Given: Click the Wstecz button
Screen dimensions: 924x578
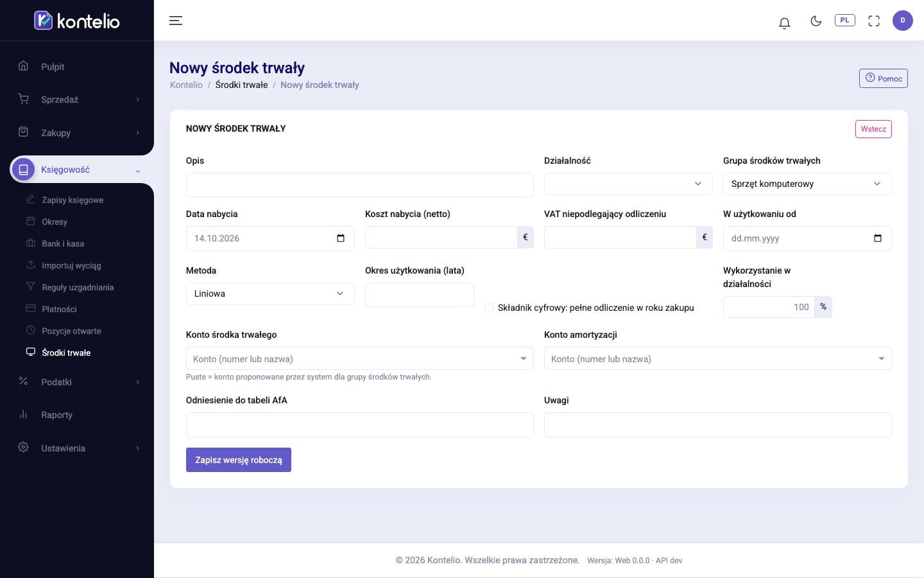Looking at the screenshot, I should point(873,129).
